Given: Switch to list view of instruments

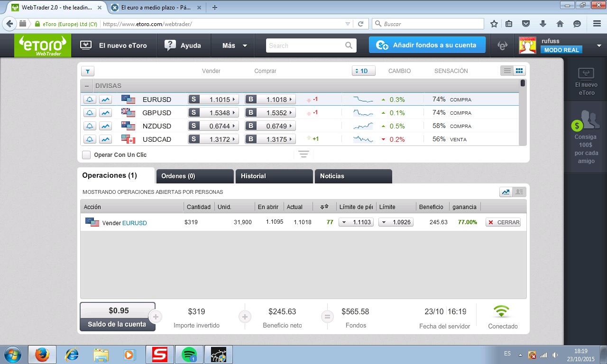Looking at the screenshot, I should coord(507,71).
